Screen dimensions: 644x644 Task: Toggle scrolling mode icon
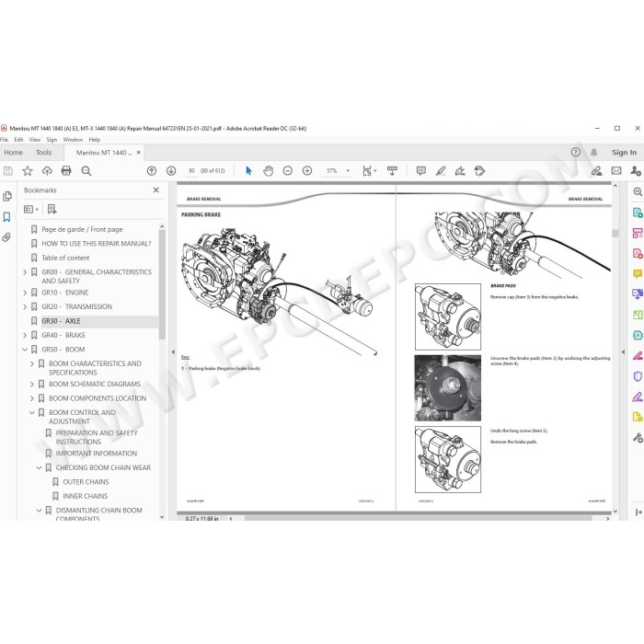pos(392,171)
